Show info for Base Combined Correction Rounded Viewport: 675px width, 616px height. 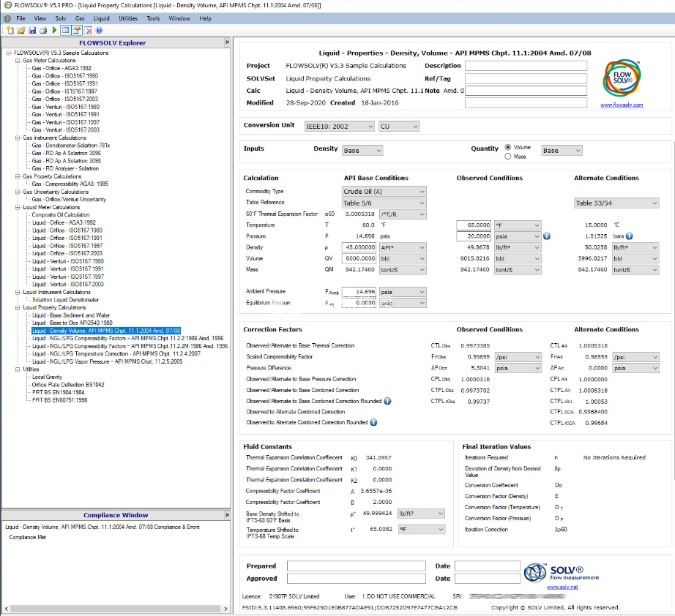(387, 401)
